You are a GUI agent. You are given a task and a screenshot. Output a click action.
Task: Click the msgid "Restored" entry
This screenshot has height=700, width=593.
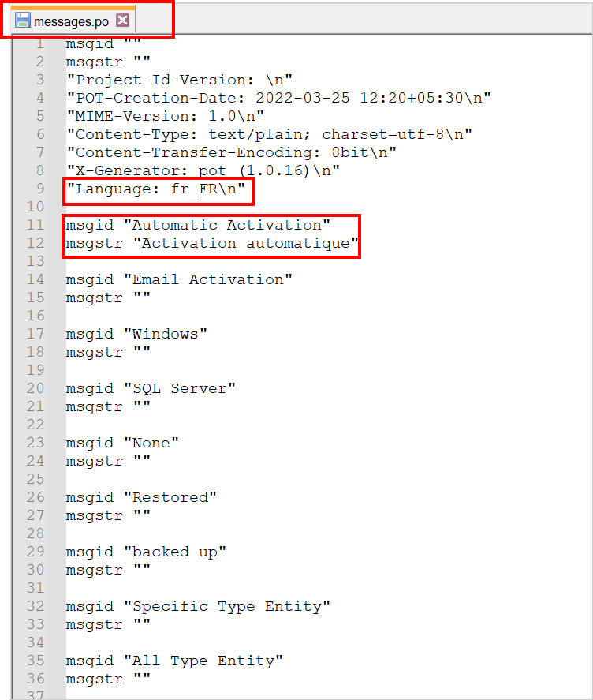click(141, 497)
